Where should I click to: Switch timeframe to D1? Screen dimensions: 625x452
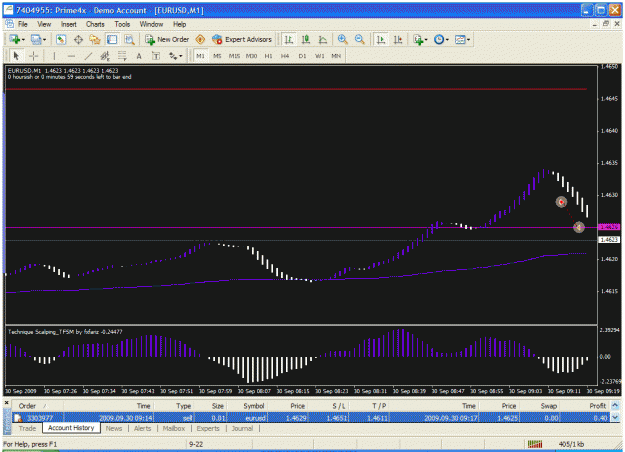302,56
